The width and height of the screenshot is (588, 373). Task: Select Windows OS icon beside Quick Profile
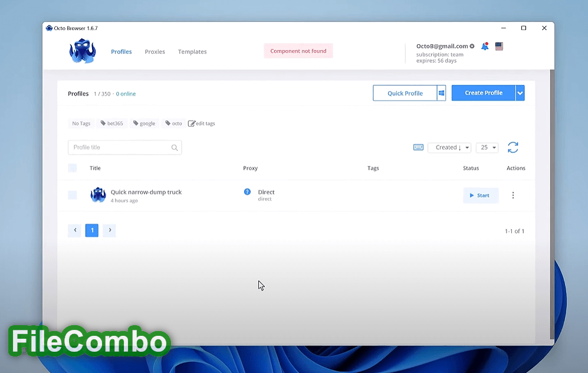point(441,93)
